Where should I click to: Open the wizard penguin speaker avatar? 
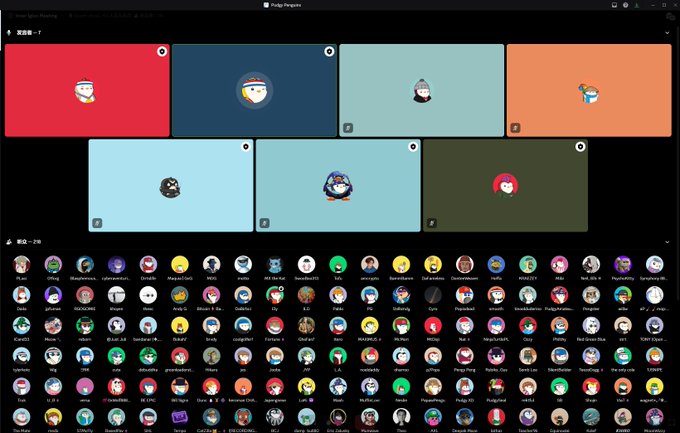pos(338,186)
